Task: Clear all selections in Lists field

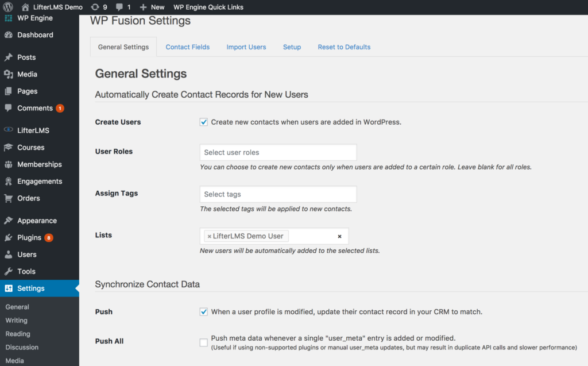Action: click(339, 237)
